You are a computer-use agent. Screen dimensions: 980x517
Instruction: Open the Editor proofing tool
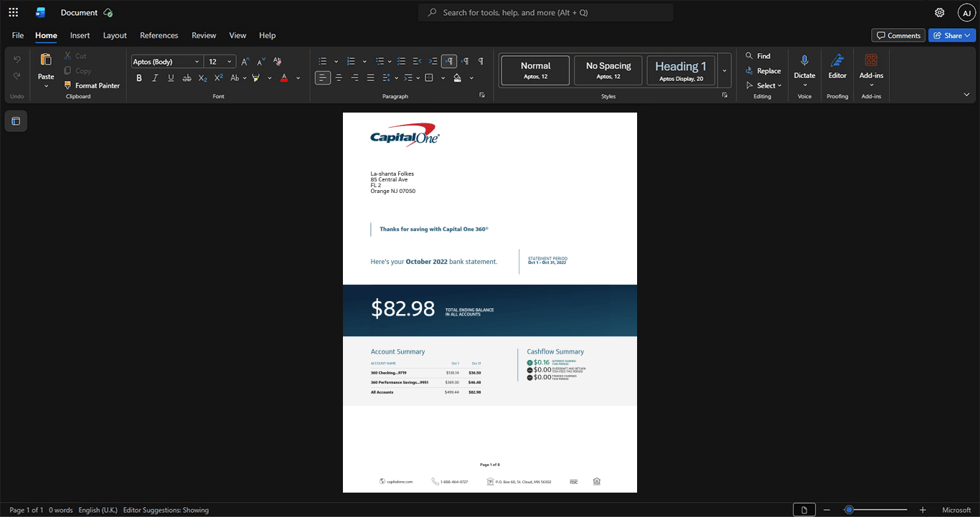[x=837, y=66]
